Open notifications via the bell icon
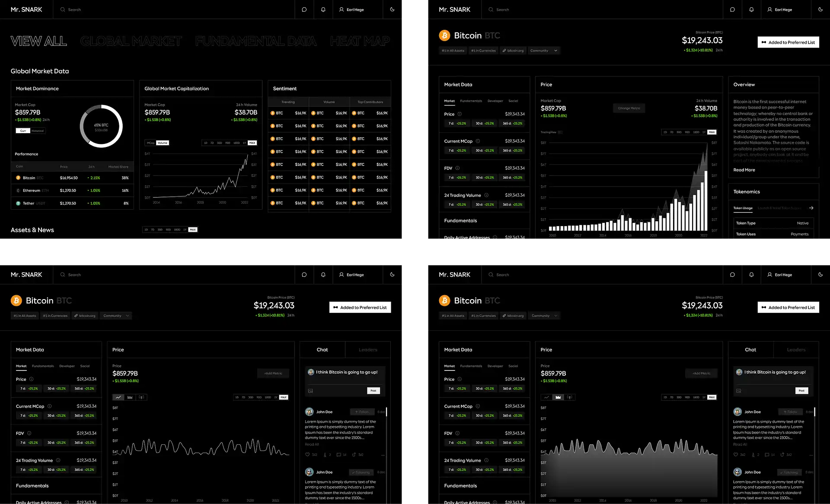Image resolution: width=830 pixels, height=504 pixels. tap(323, 10)
